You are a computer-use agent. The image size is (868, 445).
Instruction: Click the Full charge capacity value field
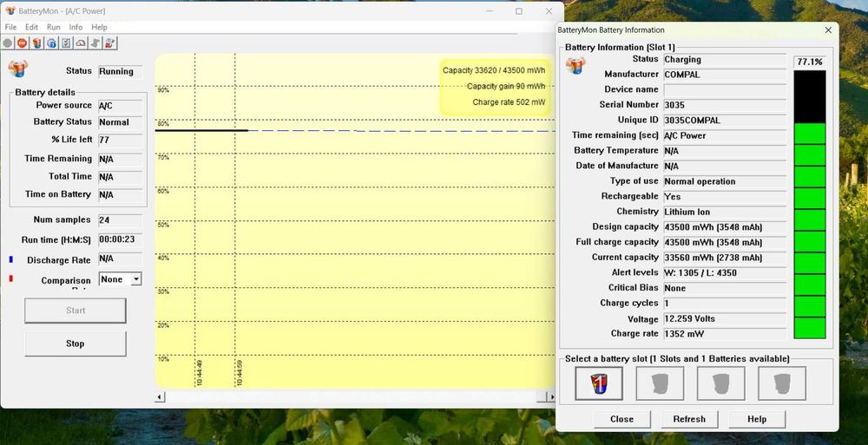(x=725, y=242)
